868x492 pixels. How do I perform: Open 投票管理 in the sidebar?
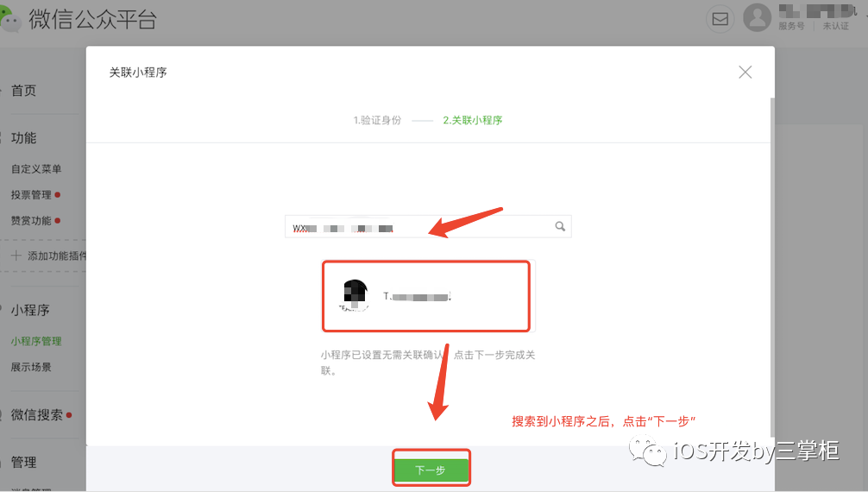pyautogui.click(x=32, y=195)
